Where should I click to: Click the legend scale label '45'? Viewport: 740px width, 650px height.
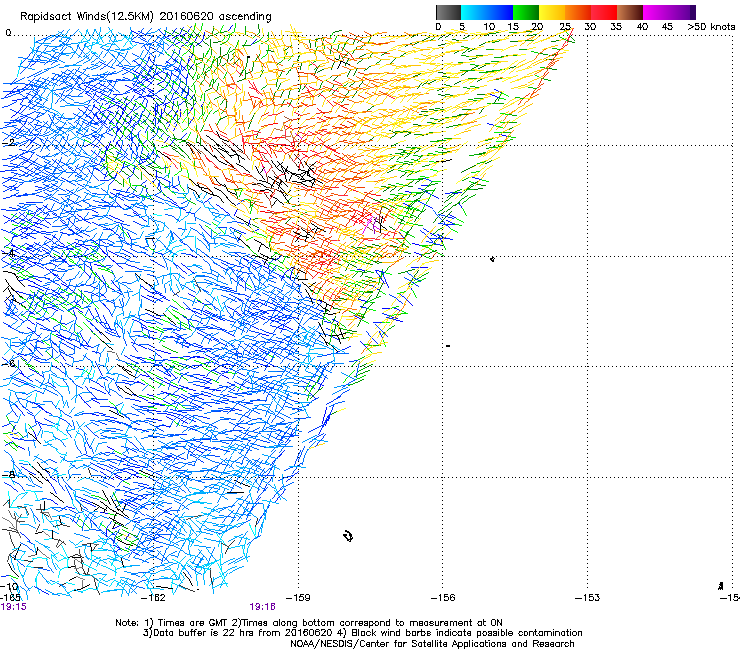[667, 27]
